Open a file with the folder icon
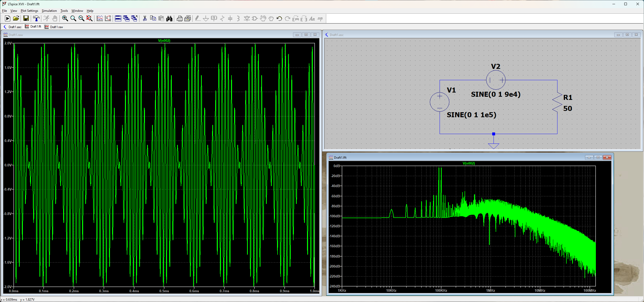The image size is (644, 302). 16,18
